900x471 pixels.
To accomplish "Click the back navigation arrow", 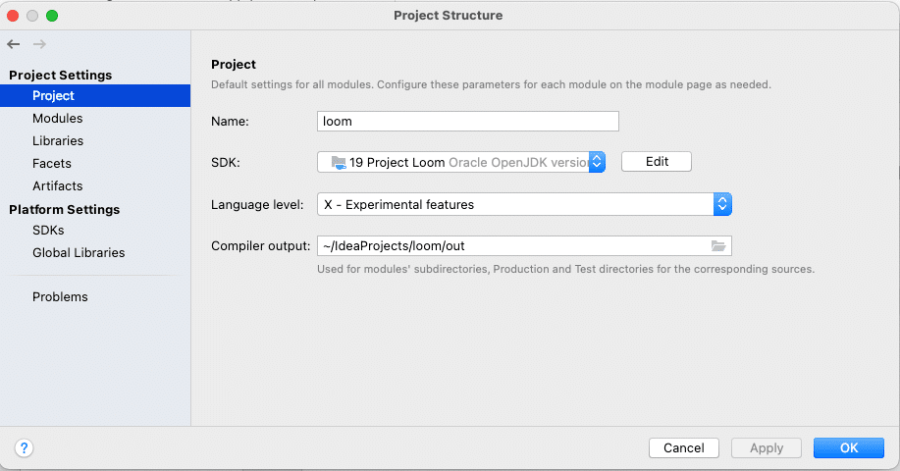I will point(14,44).
